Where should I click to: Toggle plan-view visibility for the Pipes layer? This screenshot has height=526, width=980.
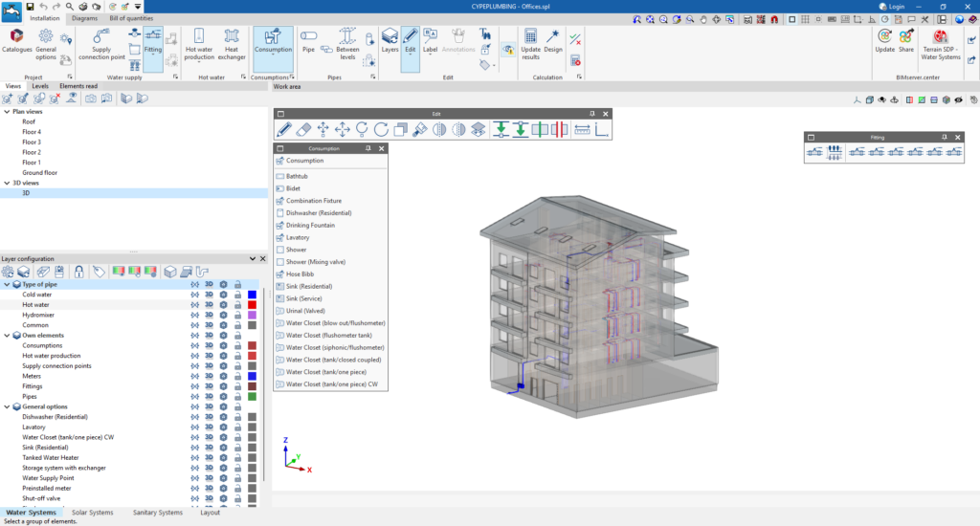pyautogui.click(x=194, y=396)
